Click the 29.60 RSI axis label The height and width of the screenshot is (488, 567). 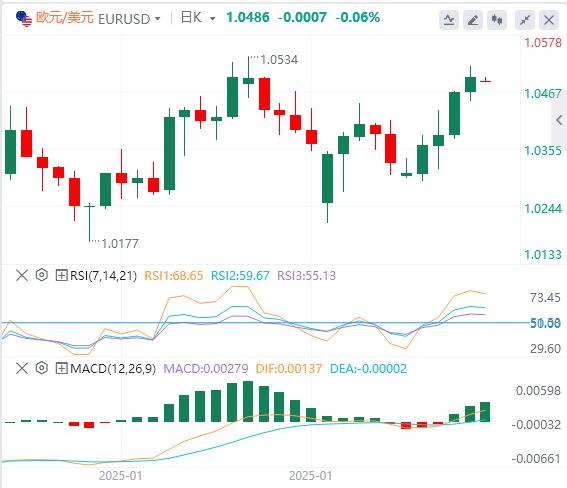545,348
